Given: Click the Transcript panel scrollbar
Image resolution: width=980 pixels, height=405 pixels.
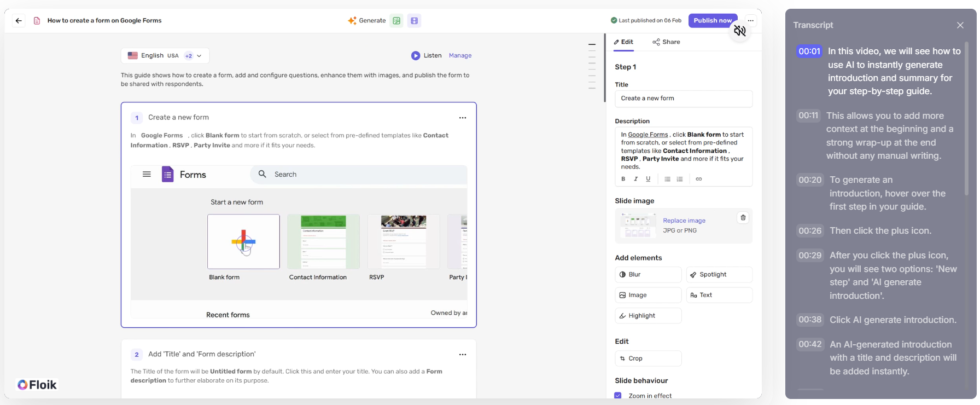Looking at the screenshot, I should point(966,118).
